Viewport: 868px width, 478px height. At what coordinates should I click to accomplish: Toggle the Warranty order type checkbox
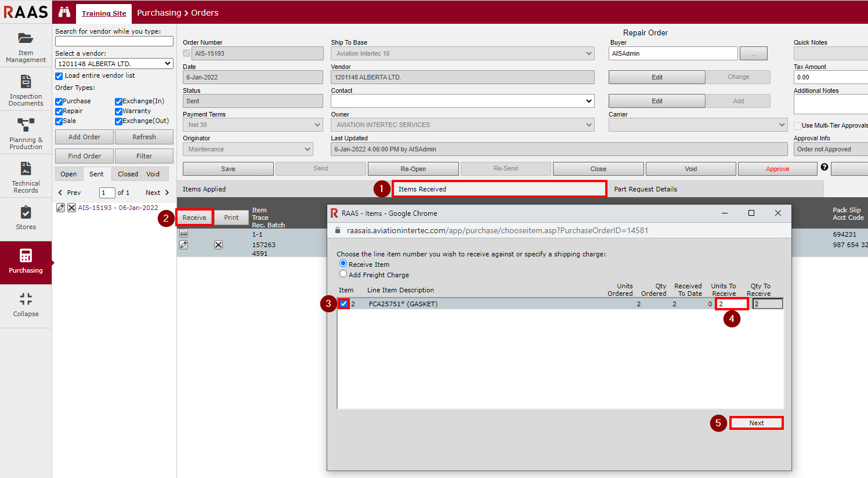[x=118, y=111]
